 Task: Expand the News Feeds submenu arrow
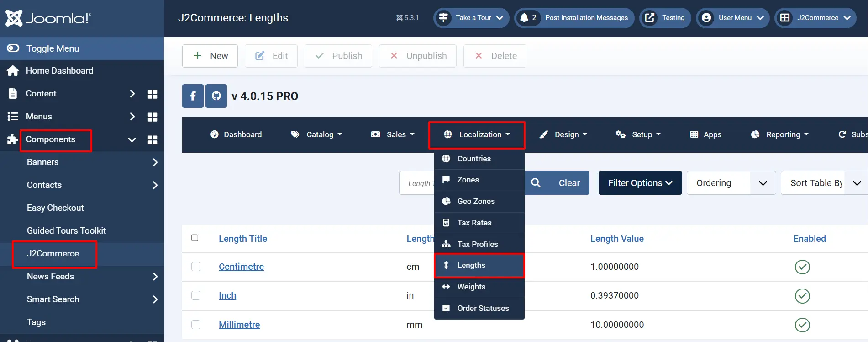[x=155, y=277]
